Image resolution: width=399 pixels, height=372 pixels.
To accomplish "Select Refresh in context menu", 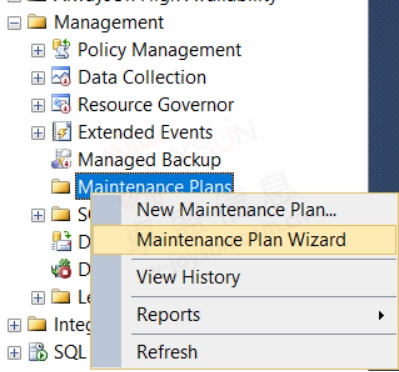I will click(x=244, y=352).
